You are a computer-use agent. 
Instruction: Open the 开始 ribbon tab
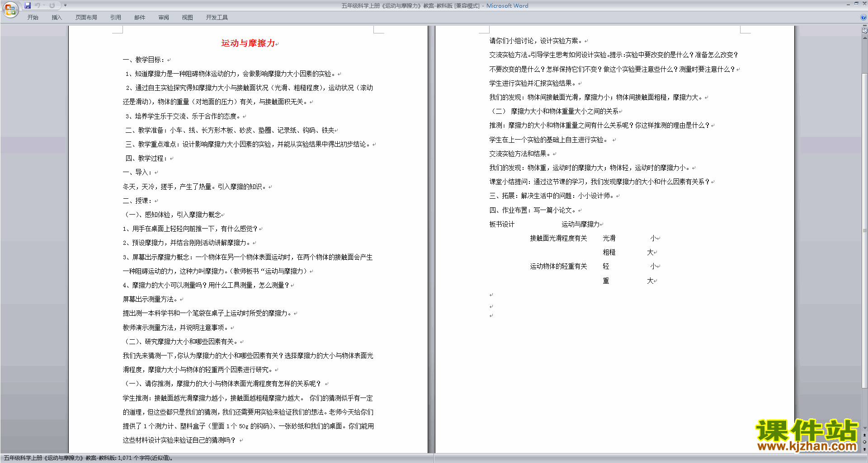tap(33, 17)
